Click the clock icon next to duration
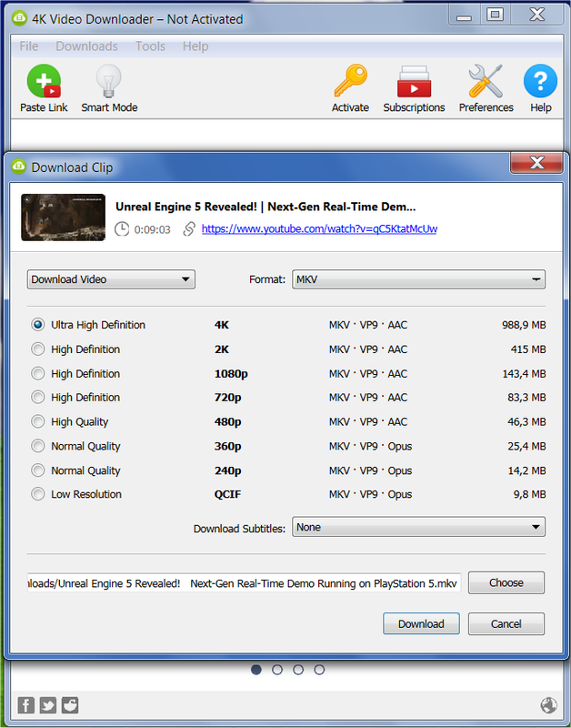Screen dimensions: 571x728 [122, 229]
